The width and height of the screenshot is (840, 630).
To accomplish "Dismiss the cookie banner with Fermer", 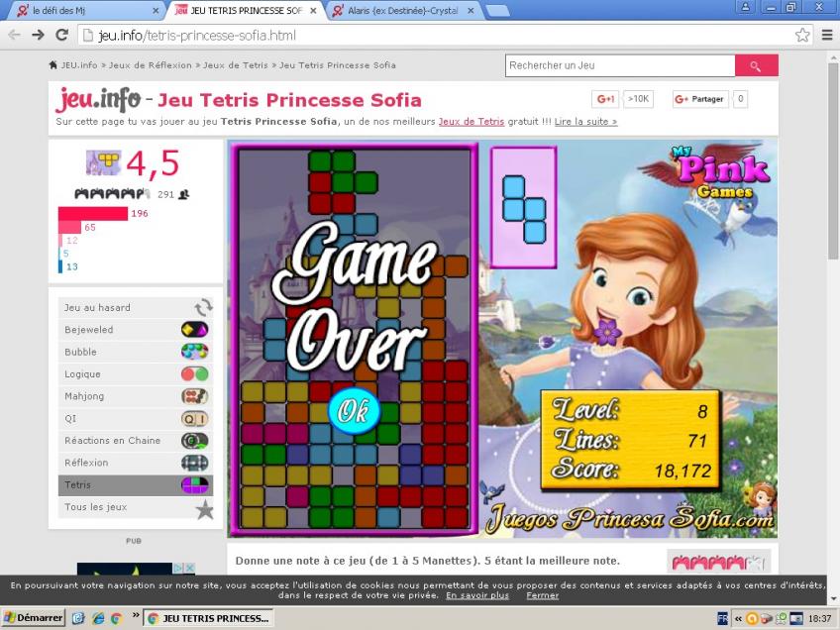I will pos(542,595).
